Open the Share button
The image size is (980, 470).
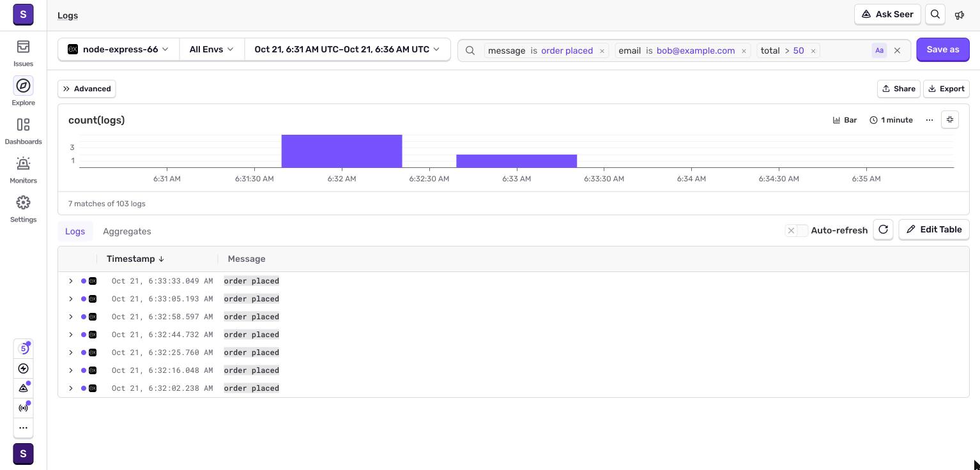(x=898, y=89)
